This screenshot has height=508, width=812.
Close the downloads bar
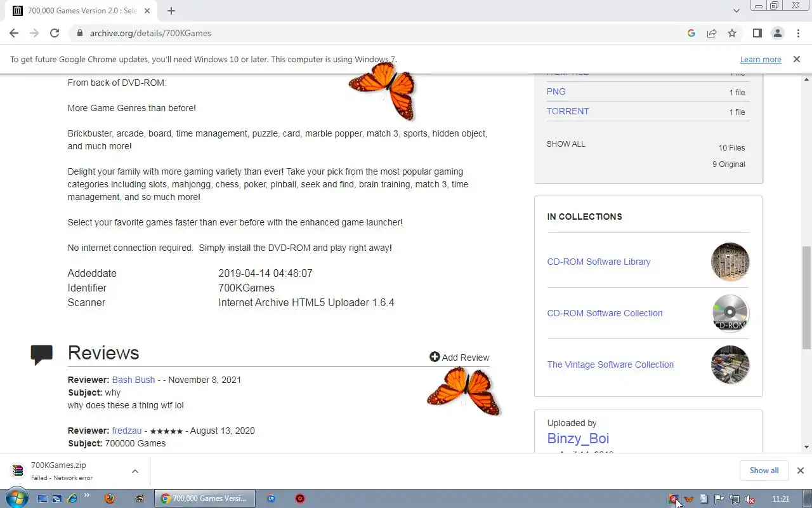pyautogui.click(x=800, y=471)
